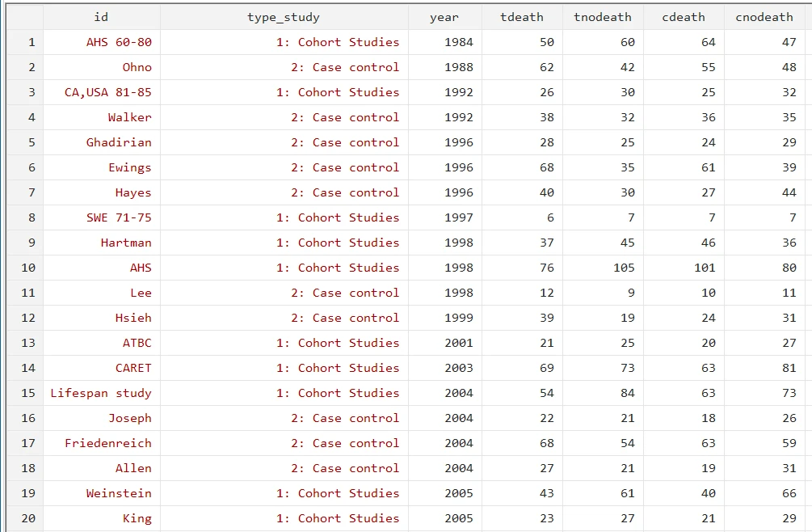
Task: Click the year cell showing 2003
Action: coord(459,368)
